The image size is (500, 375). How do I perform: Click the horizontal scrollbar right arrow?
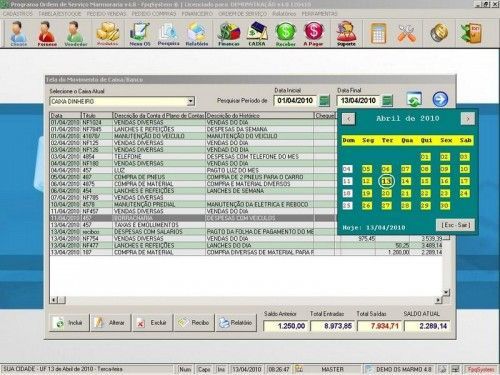click(438, 300)
